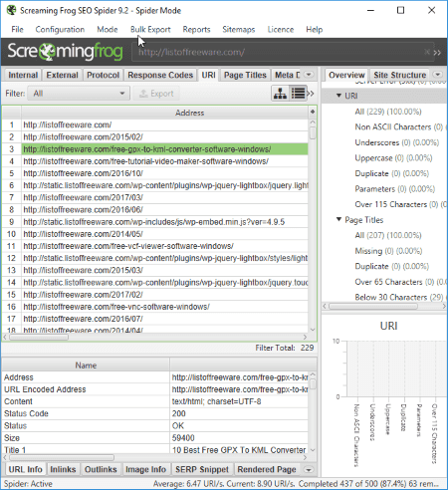Viewport: 448px width, 490px height.
Task: Open the Mode menu
Action: tap(108, 30)
